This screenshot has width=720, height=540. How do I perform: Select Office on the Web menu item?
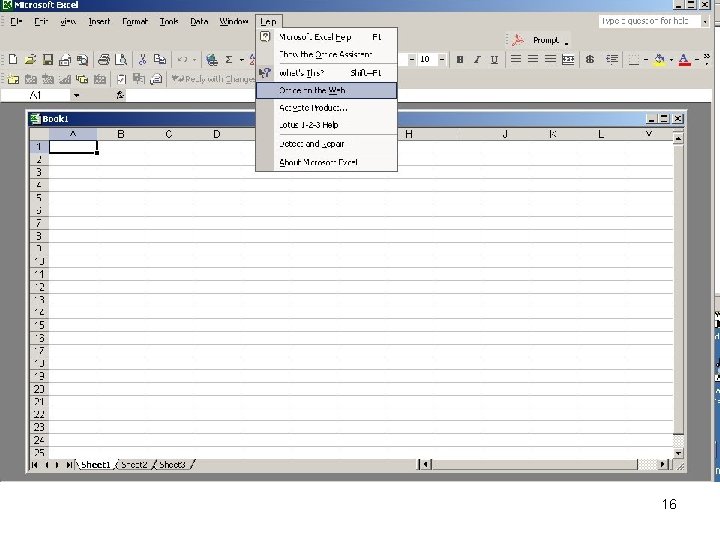click(x=326, y=90)
